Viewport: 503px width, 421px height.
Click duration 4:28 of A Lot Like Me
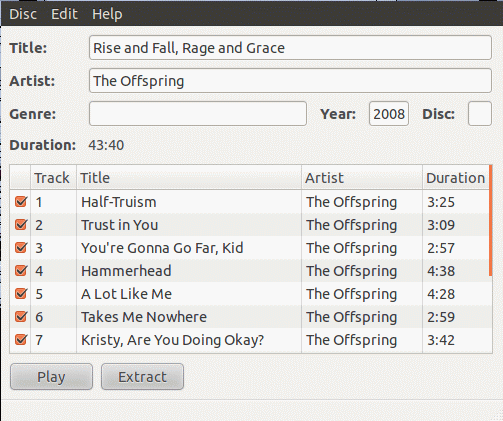pyautogui.click(x=441, y=294)
